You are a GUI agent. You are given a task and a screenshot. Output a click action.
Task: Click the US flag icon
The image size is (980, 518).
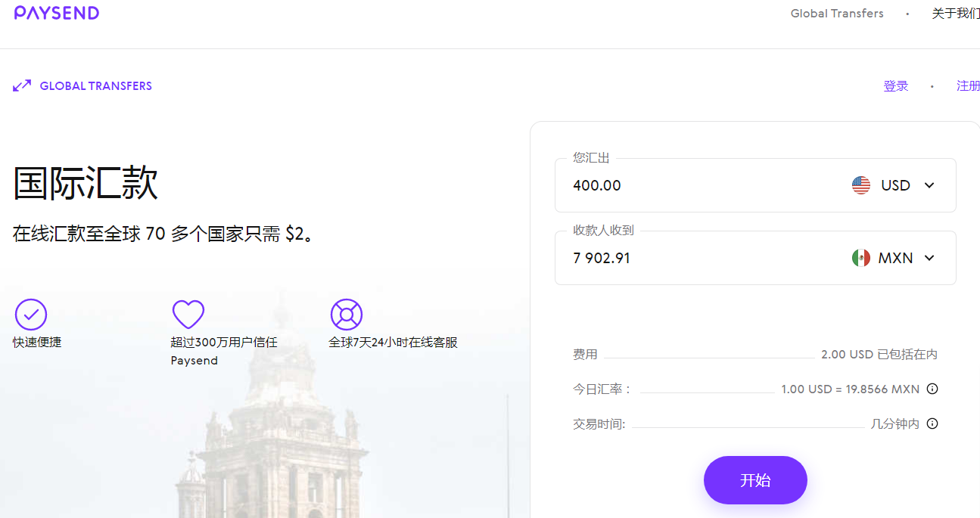click(x=861, y=185)
